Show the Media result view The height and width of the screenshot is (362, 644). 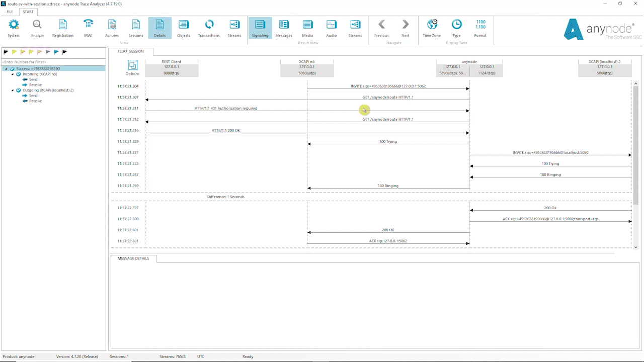coord(307,28)
